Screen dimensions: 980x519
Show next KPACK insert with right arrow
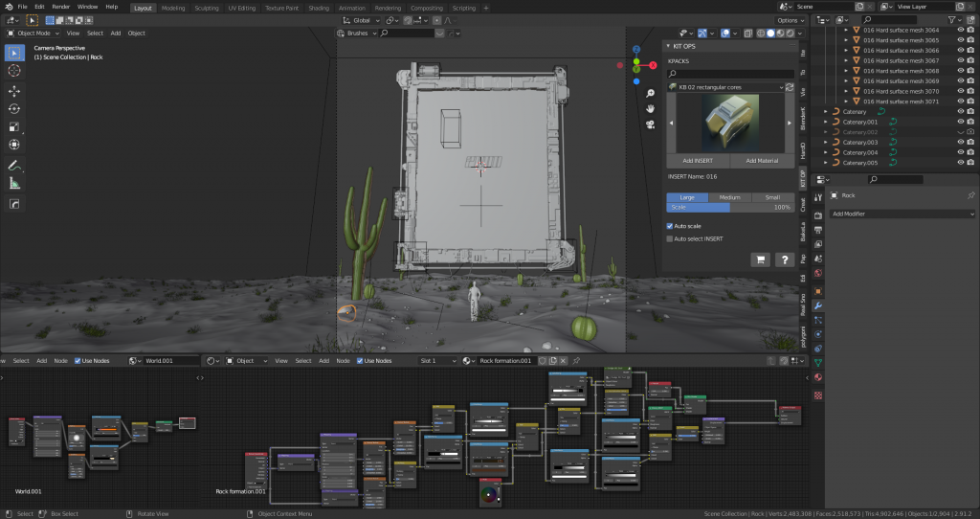pos(789,124)
